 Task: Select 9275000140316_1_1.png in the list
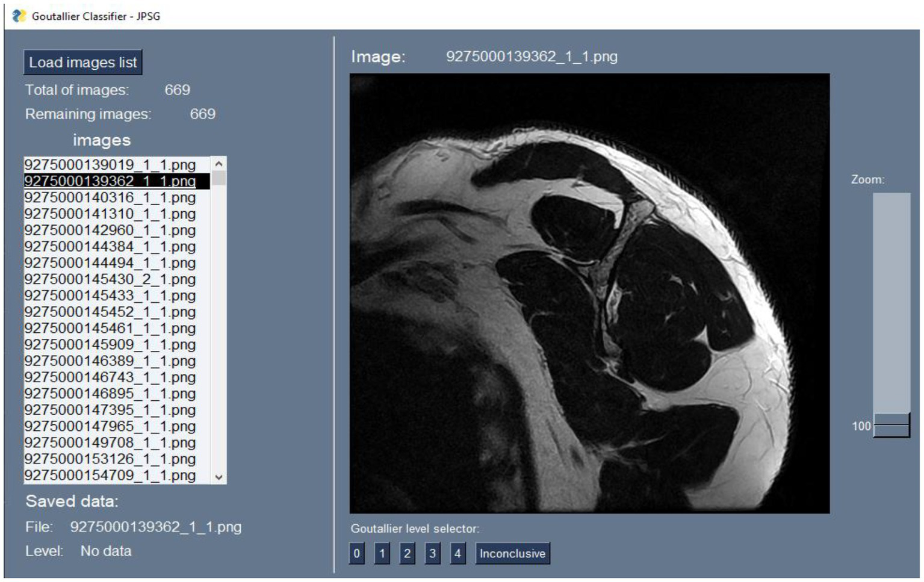tap(110, 197)
